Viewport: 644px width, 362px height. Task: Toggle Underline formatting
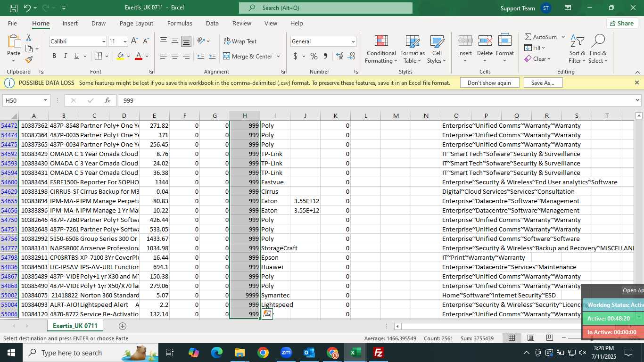(x=76, y=56)
